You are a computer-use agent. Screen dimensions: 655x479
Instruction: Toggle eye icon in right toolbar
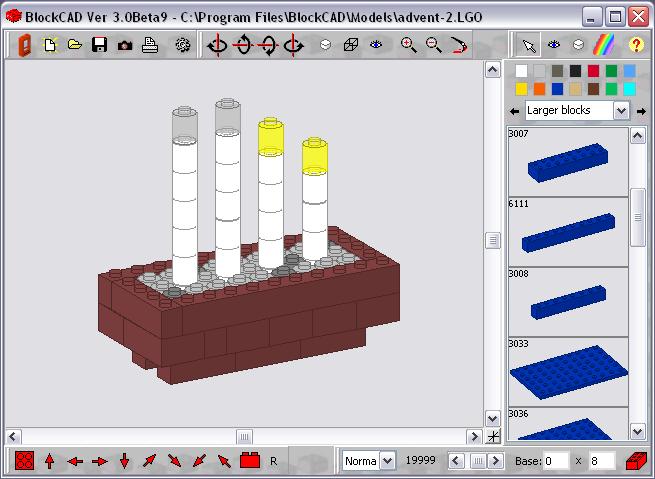[554, 44]
